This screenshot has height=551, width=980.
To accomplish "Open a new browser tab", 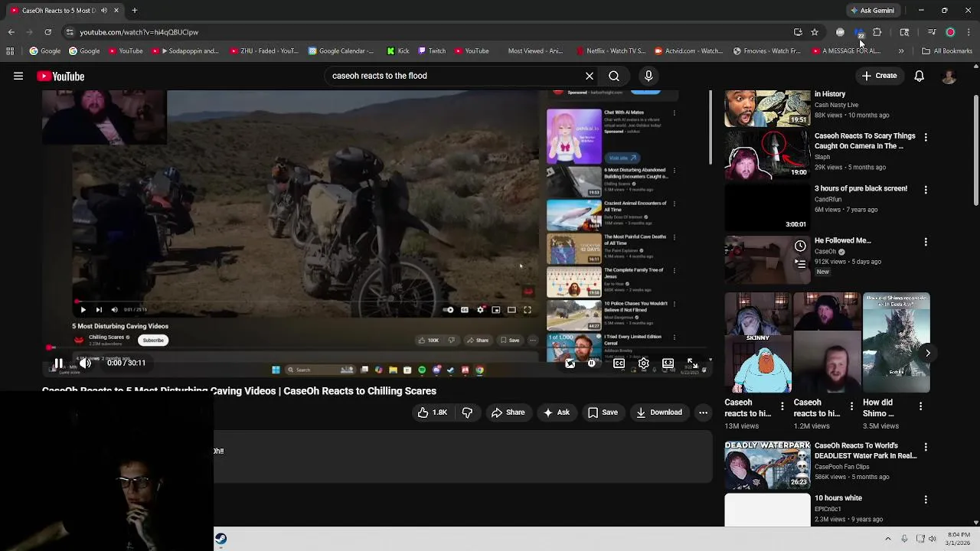I will pyautogui.click(x=134, y=11).
